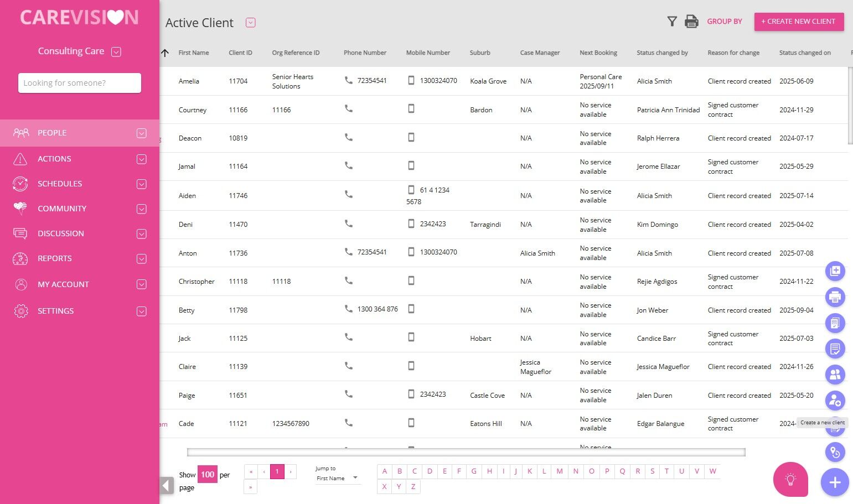Expand the Consulting Care organisation dropdown
853x504 pixels.
click(116, 51)
